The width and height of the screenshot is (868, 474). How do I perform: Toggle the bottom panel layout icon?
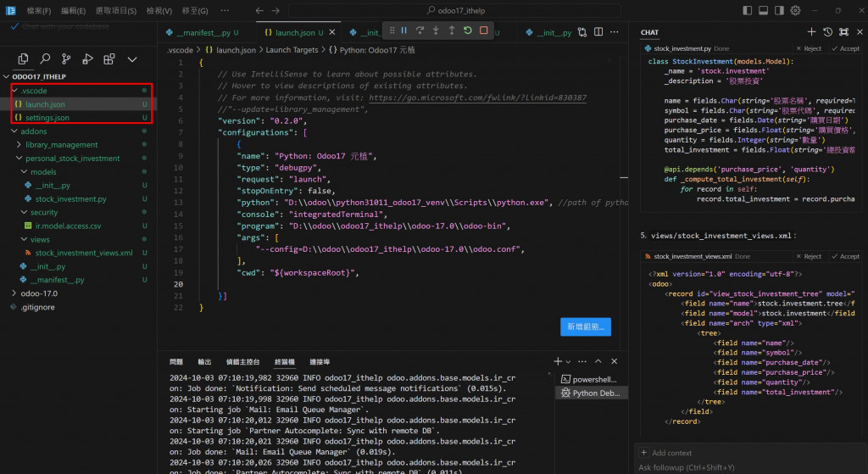point(764,10)
